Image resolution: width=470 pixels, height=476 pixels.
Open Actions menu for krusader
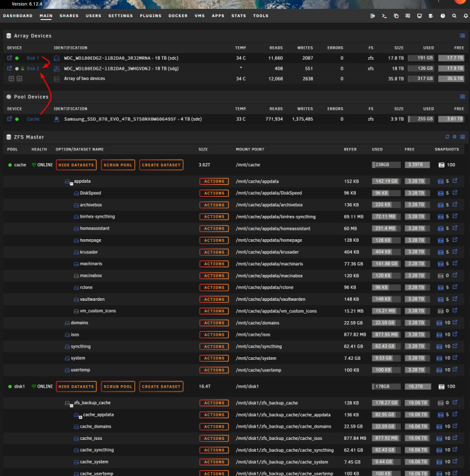[214, 252]
